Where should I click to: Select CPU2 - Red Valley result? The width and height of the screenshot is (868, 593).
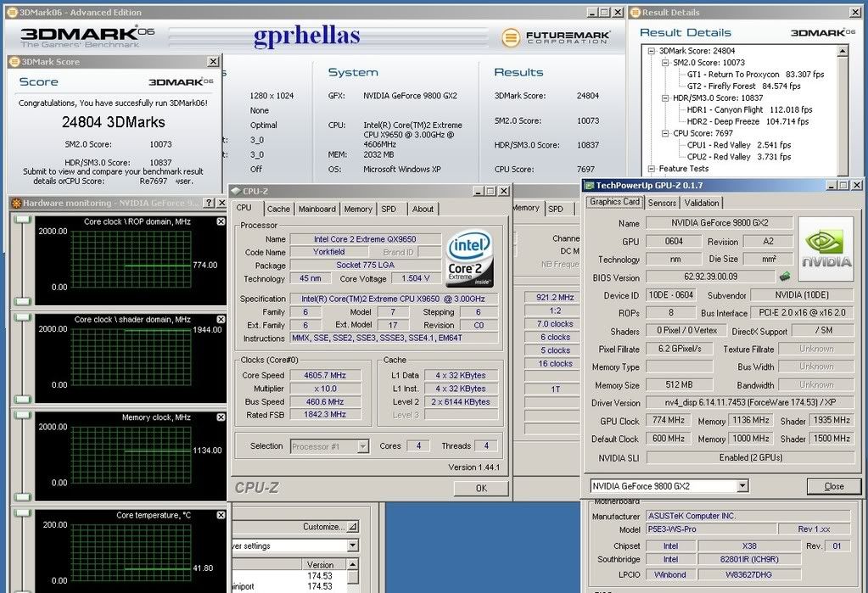point(739,157)
